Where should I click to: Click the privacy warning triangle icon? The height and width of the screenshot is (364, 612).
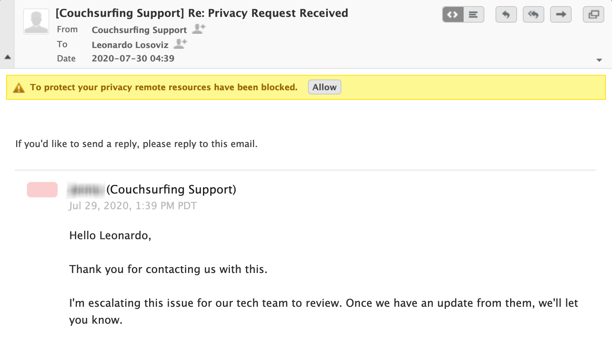19,88
